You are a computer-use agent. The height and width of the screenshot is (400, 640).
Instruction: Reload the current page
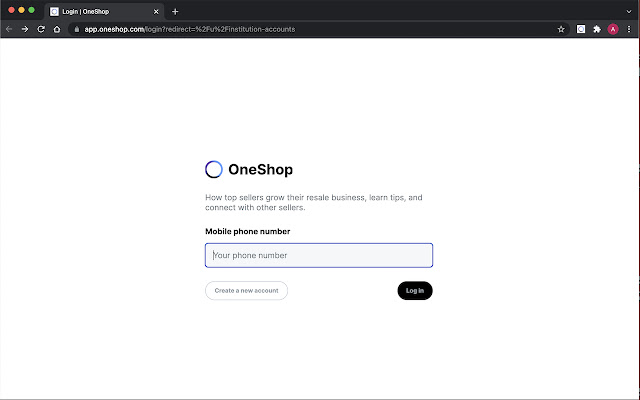[x=41, y=29]
